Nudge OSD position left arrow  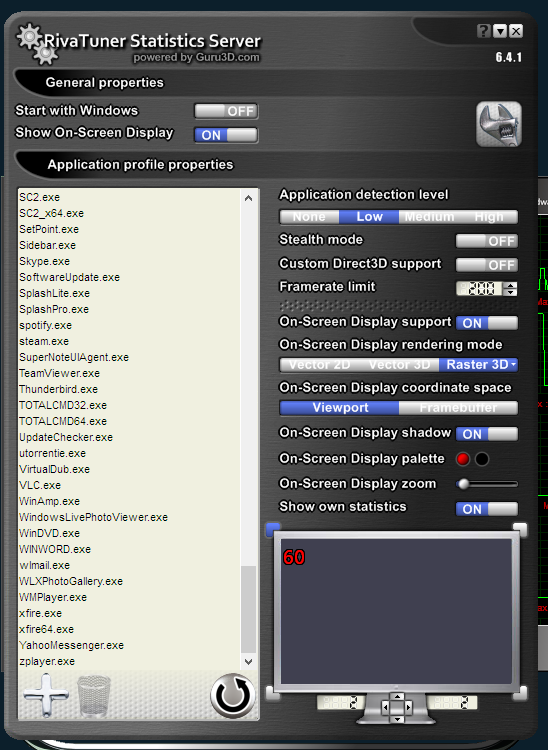(x=385, y=707)
